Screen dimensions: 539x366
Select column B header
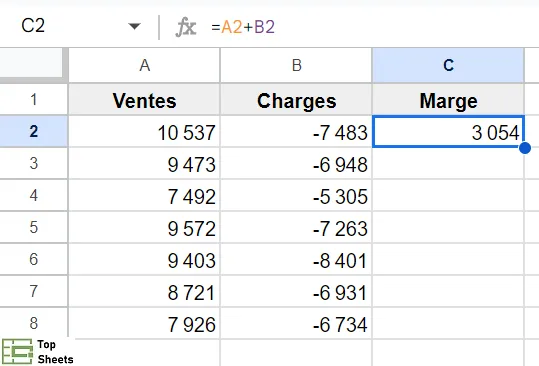pyautogui.click(x=296, y=65)
